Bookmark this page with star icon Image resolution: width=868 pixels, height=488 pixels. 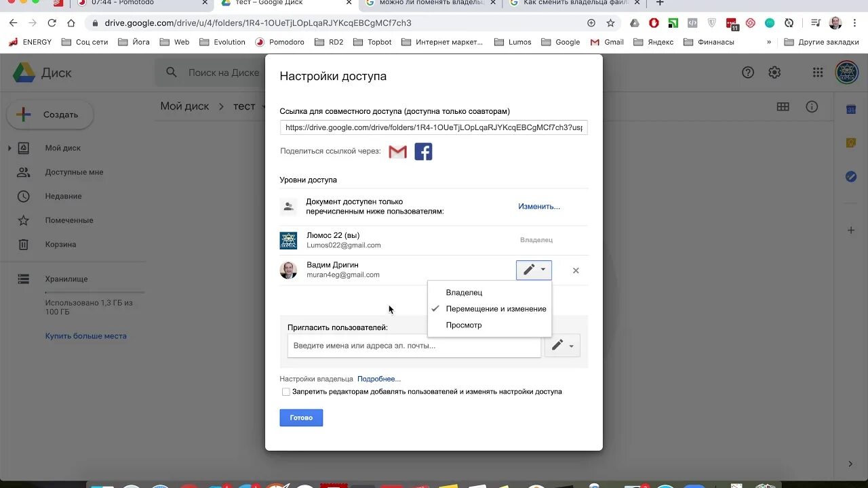[x=610, y=23]
